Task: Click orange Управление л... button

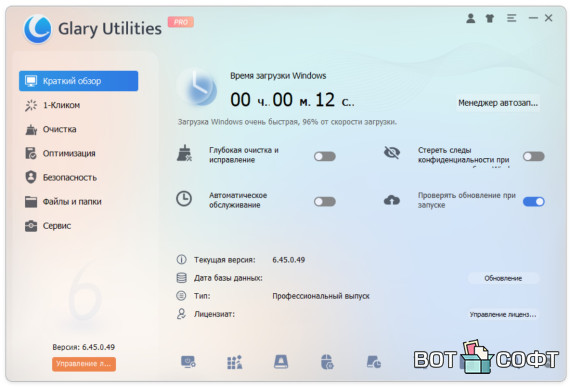Action: (84, 364)
